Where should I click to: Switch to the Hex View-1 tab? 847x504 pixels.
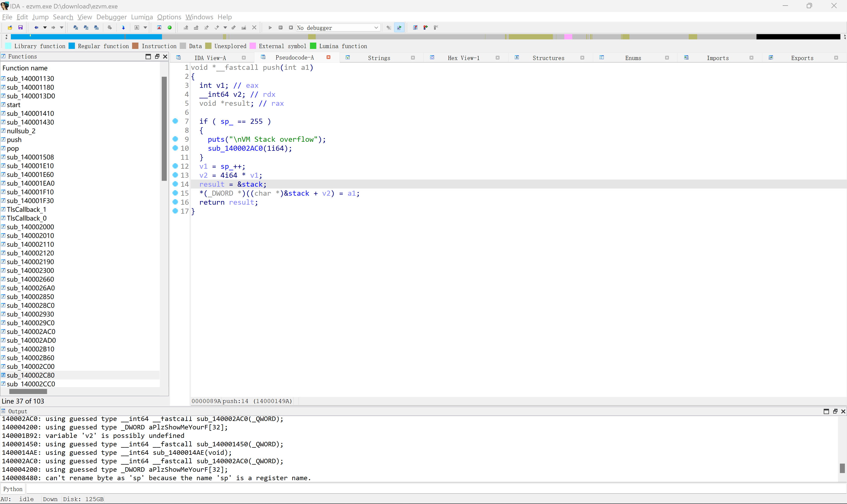coord(464,58)
